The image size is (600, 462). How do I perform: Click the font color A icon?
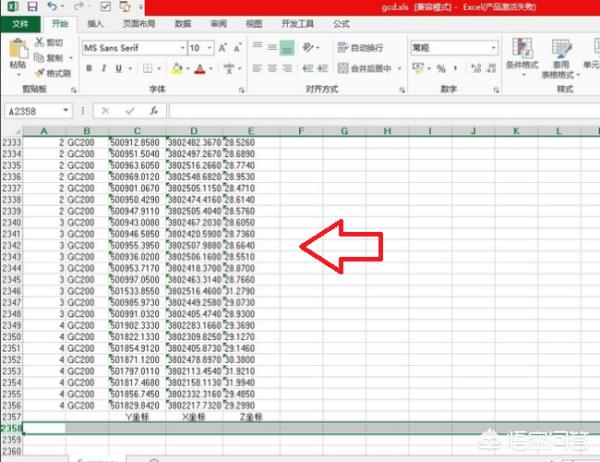[200, 69]
